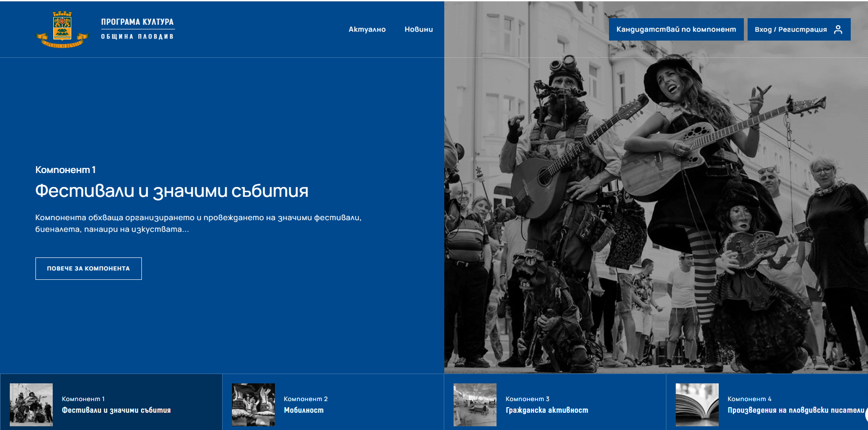Switch to the Гражданска активност tab
This screenshot has width=868, height=430.
coord(547,410)
